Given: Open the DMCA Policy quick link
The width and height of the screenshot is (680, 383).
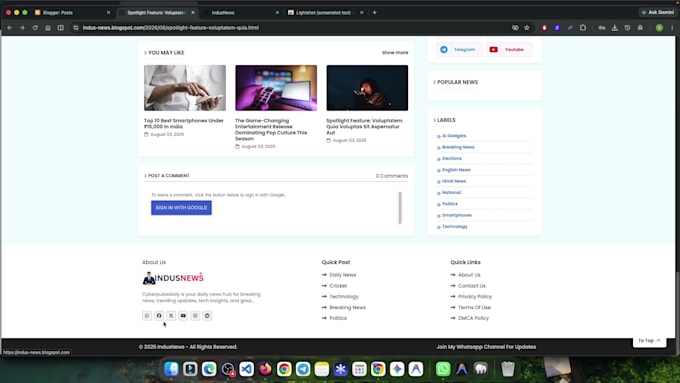Looking at the screenshot, I should coord(473,318).
